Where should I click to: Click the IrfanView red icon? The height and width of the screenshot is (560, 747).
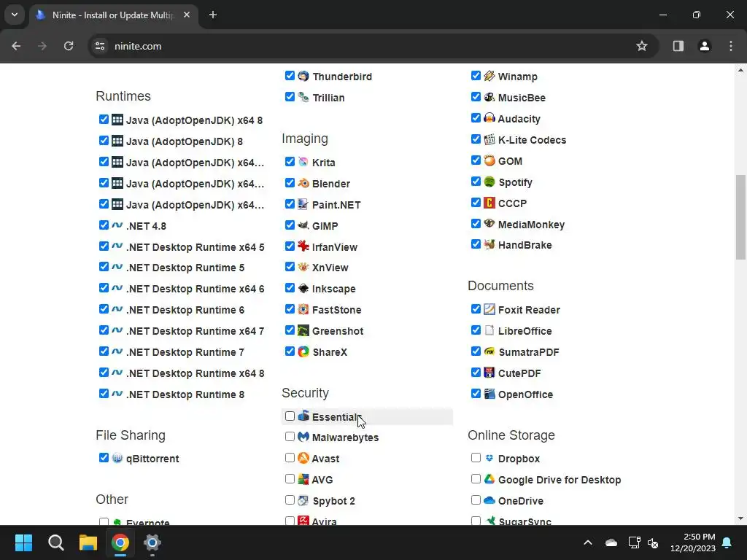[303, 246]
